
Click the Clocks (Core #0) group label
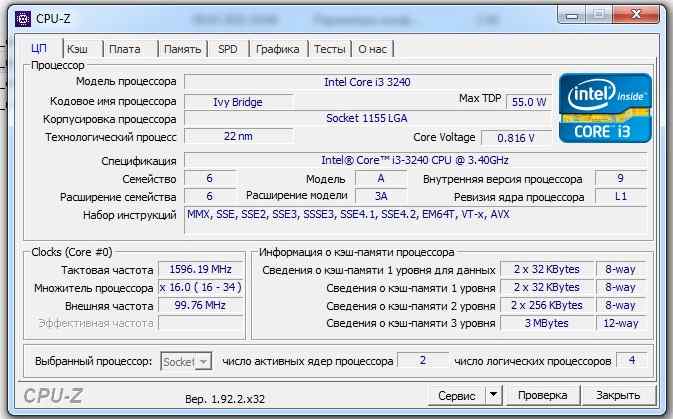pyautogui.click(x=72, y=252)
